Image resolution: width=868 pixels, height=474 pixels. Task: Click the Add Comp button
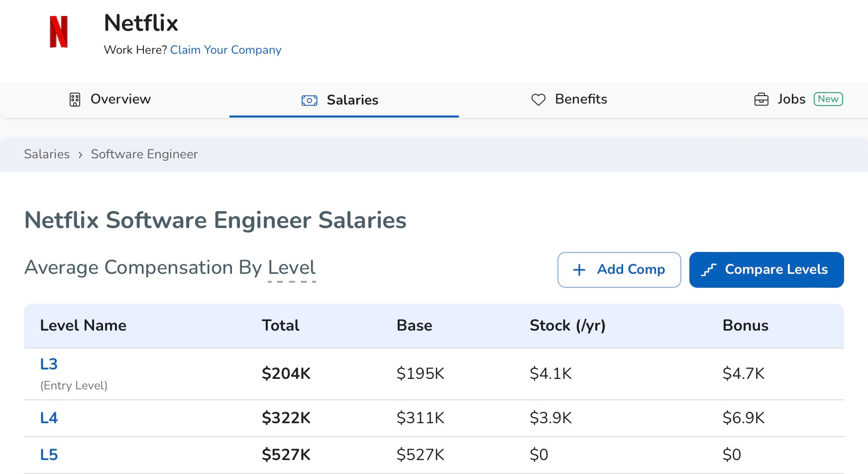(x=619, y=270)
